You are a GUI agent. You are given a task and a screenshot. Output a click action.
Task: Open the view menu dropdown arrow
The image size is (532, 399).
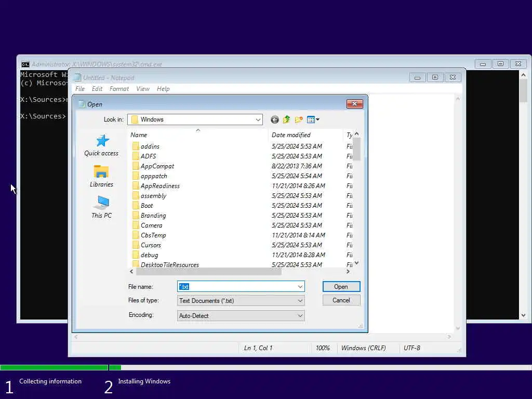point(317,119)
